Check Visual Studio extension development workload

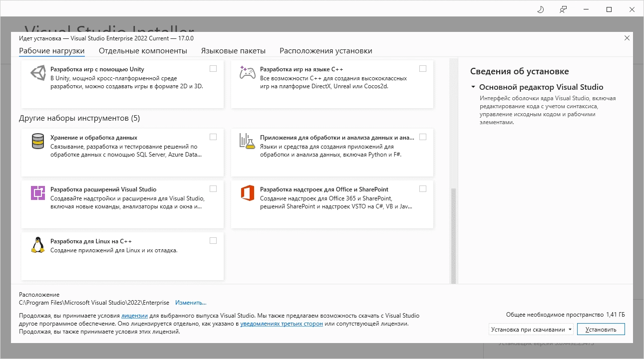(213, 188)
